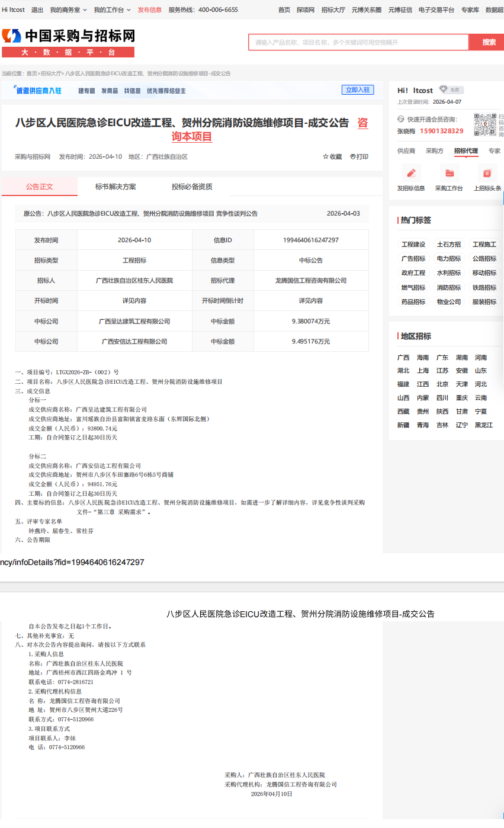Click the 上招标头条 icon
The height and width of the screenshot is (828, 504).
[487, 173]
